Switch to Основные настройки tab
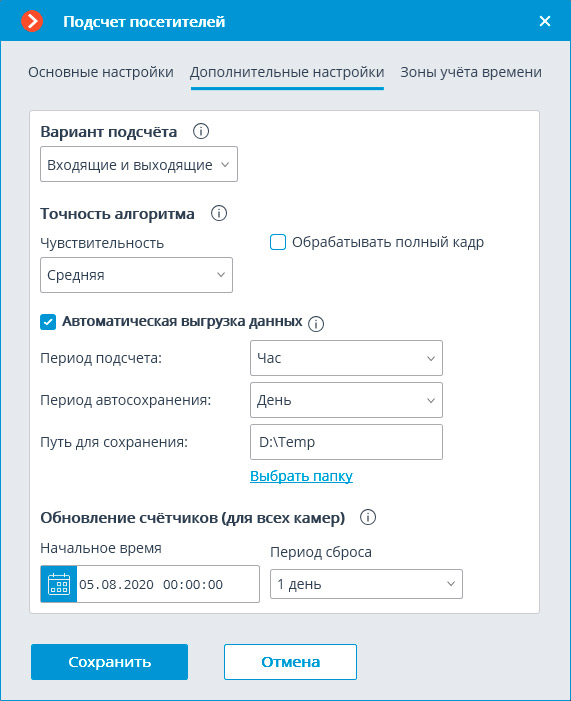This screenshot has height=701, width=571. (101, 72)
